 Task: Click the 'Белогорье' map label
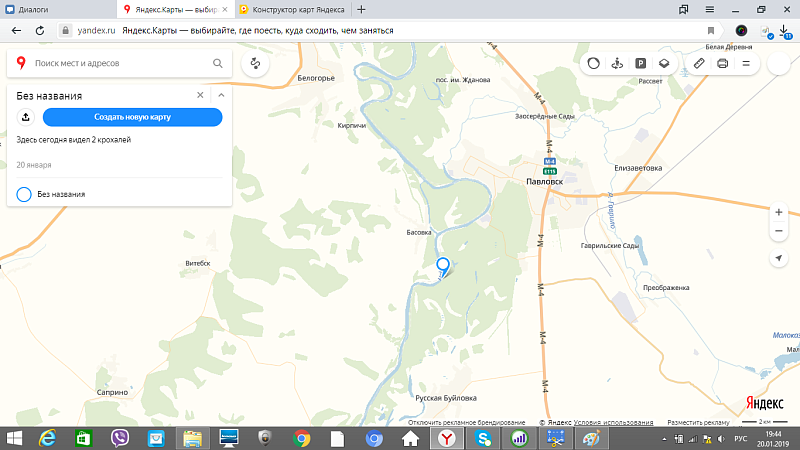click(316, 78)
